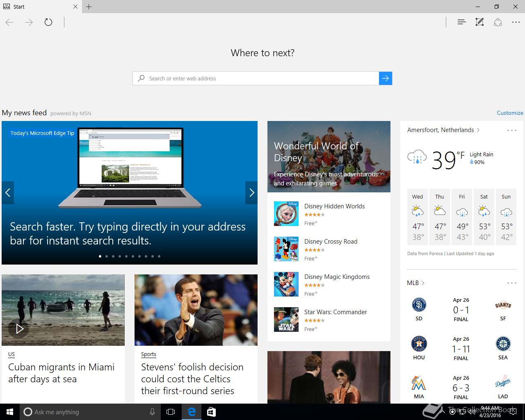This screenshot has height=420, width=525.
Task: Open the Hub (favorites, reading list) icon
Action: point(461,22)
